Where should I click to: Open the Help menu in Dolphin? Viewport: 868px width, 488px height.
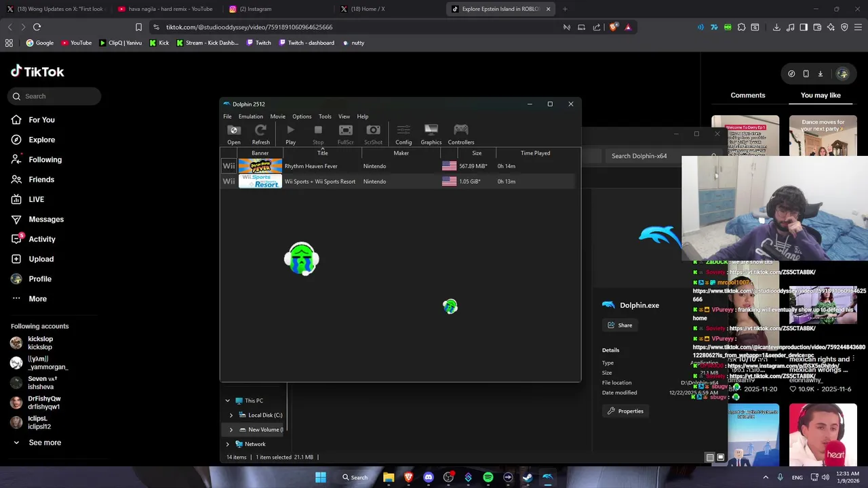pos(363,117)
